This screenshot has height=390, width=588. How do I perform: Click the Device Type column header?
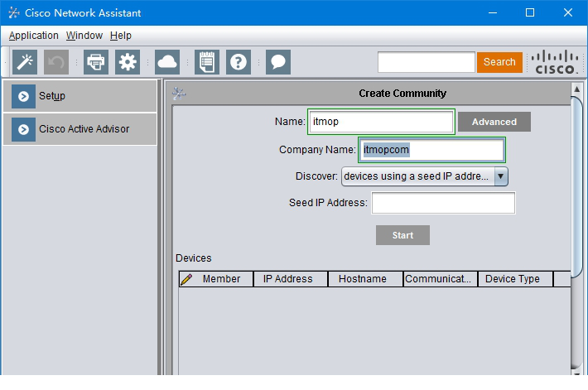coord(515,279)
